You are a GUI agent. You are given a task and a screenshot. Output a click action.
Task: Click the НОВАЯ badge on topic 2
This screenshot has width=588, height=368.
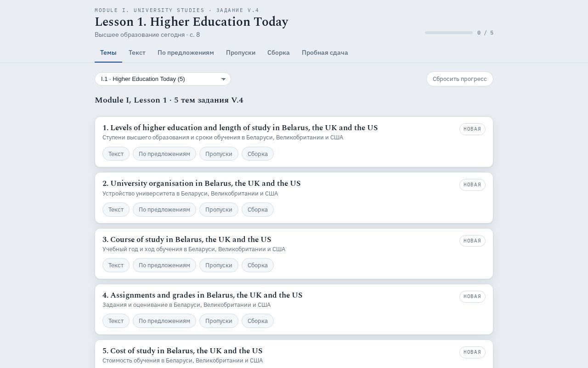click(x=472, y=185)
